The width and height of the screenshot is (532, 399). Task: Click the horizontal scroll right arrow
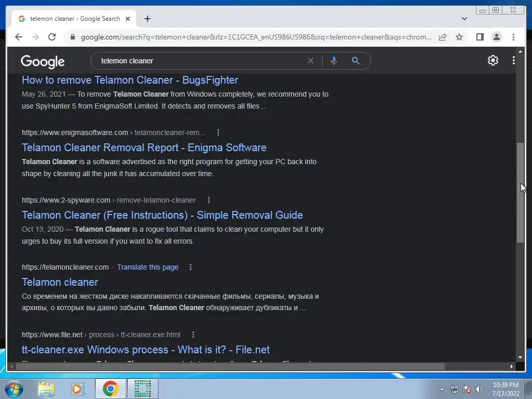pyautogui.click(x=511, y=366)
